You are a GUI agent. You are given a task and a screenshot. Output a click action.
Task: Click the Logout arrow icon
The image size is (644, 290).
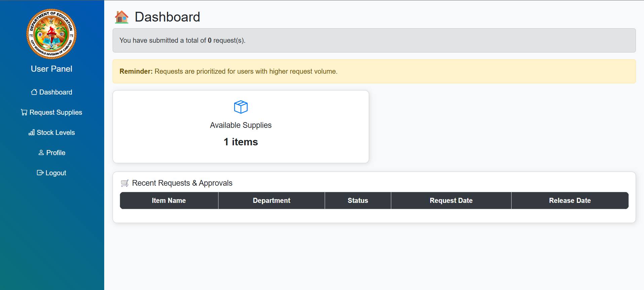click(x=40, y=173)
